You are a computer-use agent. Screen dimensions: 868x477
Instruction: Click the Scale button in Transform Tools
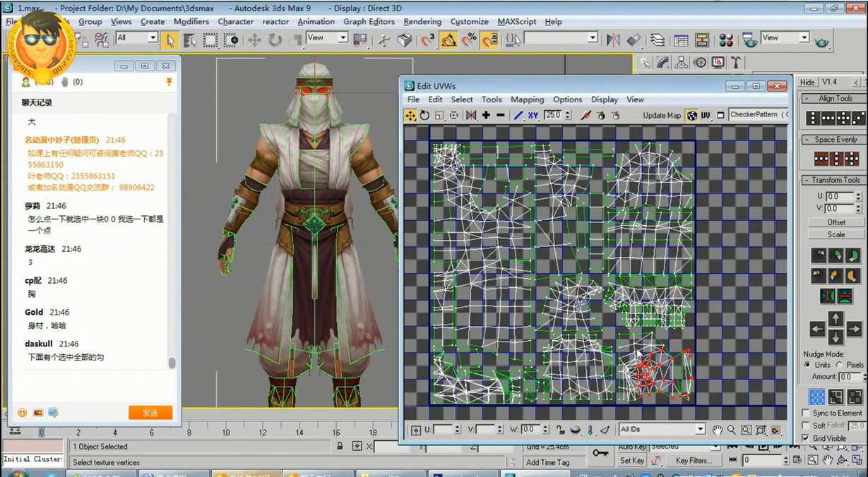point(836,234)
